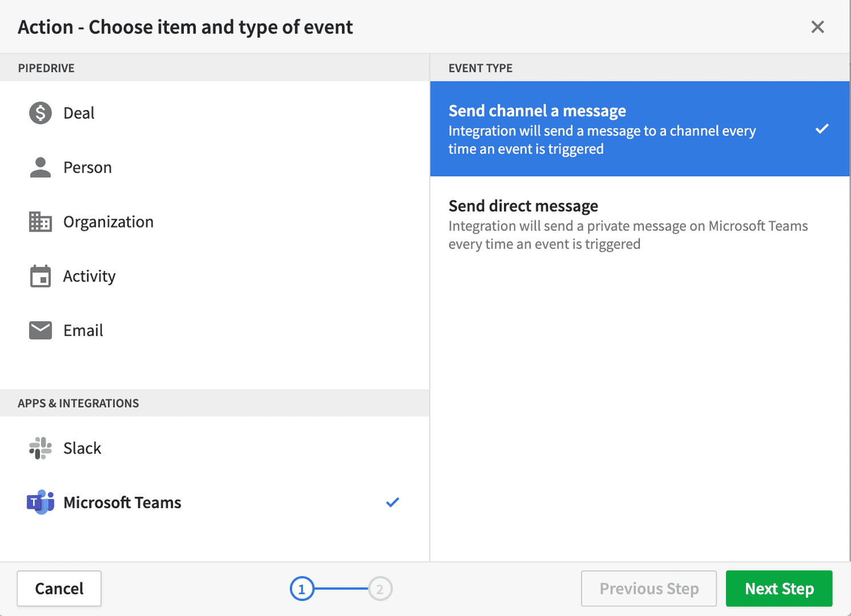Select the Deal item label
This screenshot has height=616, width=851.
[79, 113]
